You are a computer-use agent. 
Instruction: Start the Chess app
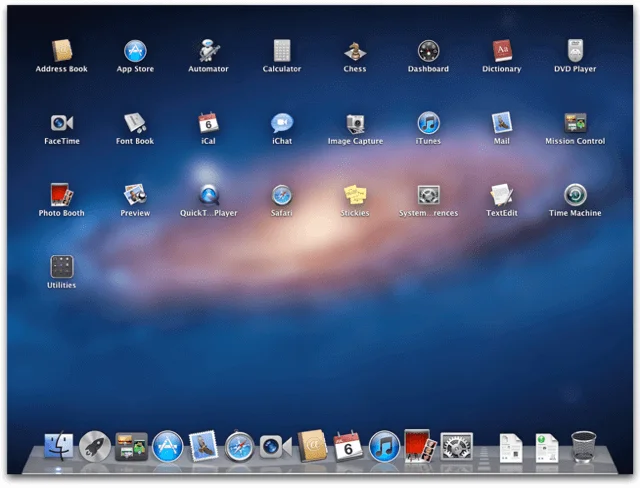(x=355, y=51)
